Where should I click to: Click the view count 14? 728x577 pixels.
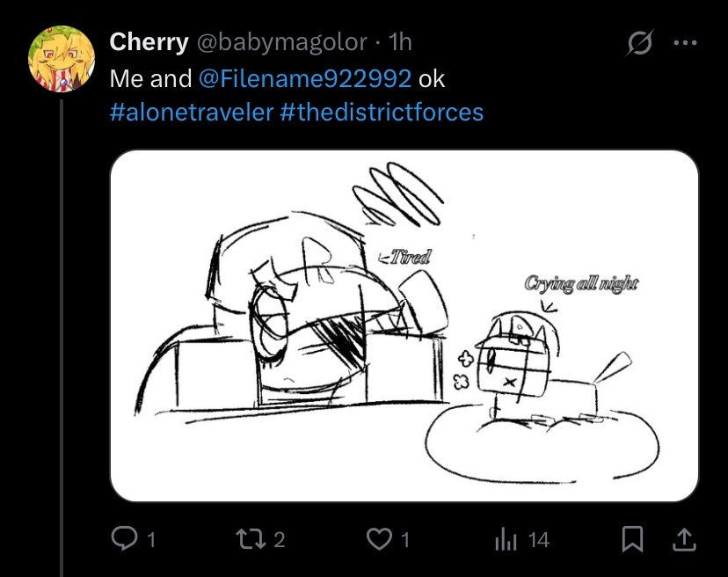pos(539,540)
